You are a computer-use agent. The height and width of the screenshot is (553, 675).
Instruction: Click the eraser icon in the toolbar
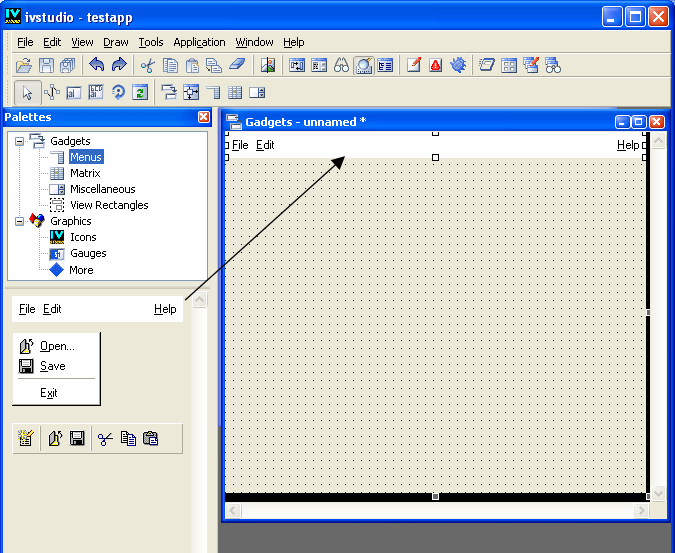coord(236,65)
